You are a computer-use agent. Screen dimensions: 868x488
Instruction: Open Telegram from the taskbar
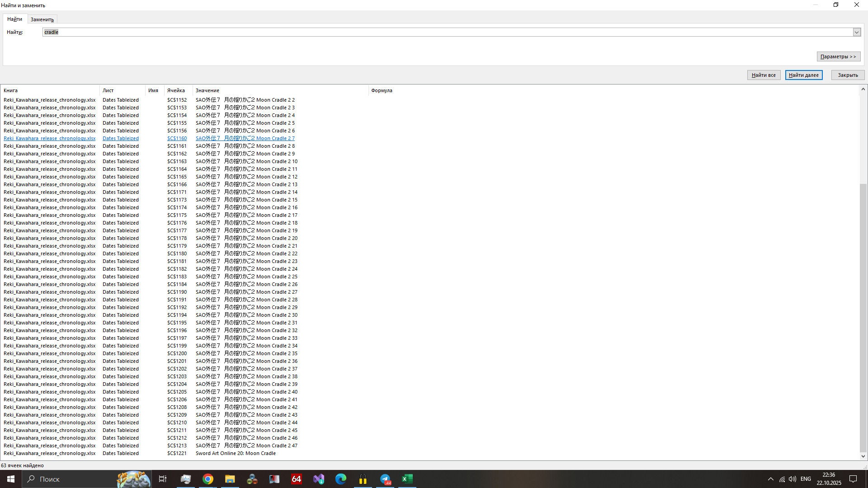coord(385,479)
